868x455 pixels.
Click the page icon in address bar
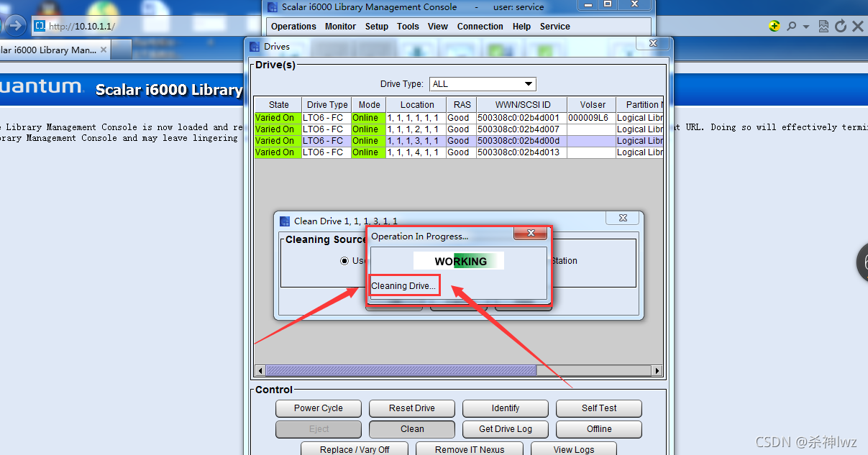click(40, 27)
